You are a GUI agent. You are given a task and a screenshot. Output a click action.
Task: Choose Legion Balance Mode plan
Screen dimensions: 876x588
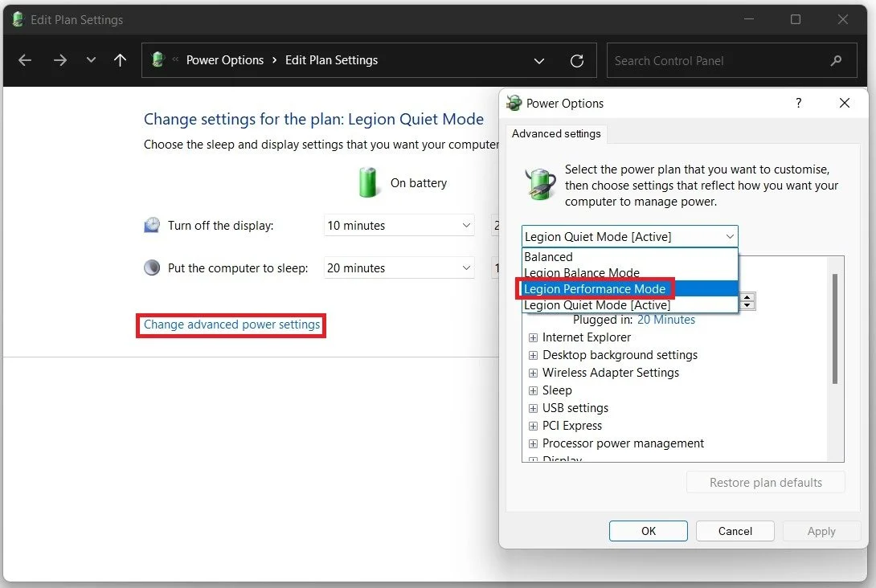(629, 272)
